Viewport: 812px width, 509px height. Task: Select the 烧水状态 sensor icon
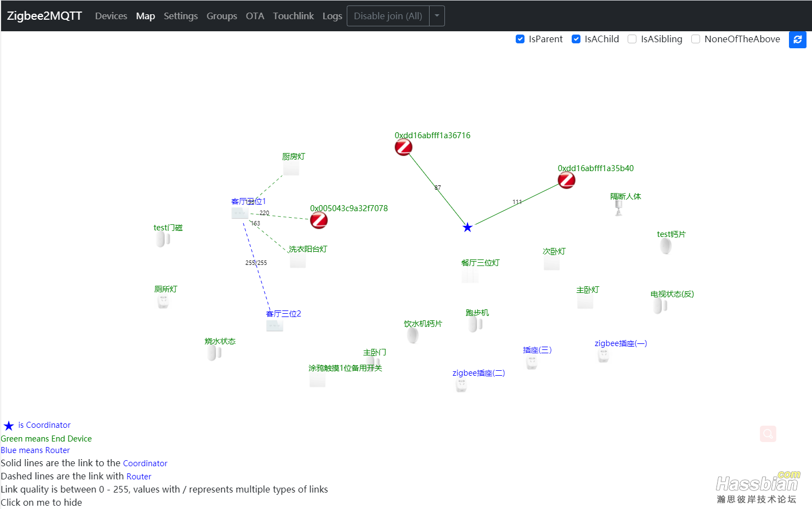pos(215,353)
